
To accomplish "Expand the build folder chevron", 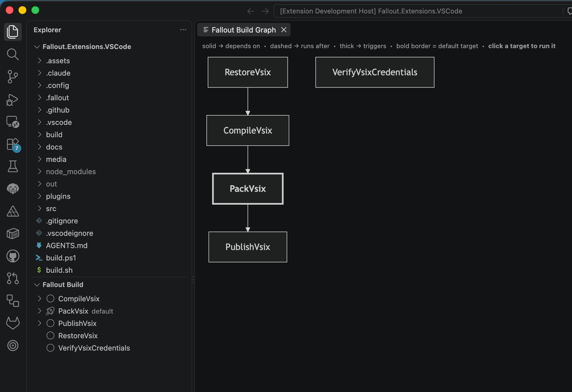I will click(40, 135).
